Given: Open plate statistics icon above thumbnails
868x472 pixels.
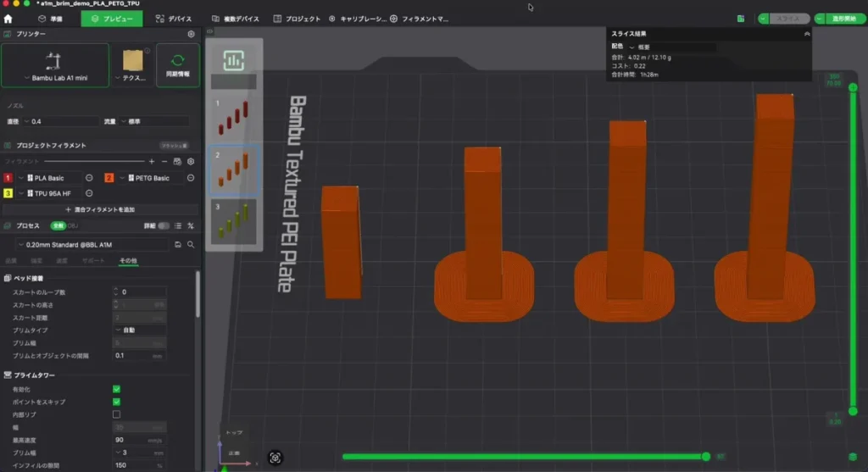Looking at the screenshot, I should coord(234,61).
